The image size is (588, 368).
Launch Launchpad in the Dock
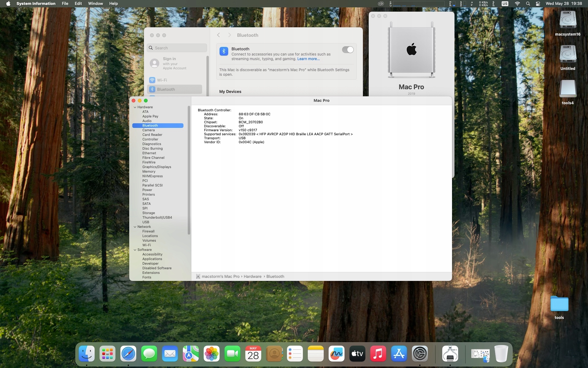107,354
